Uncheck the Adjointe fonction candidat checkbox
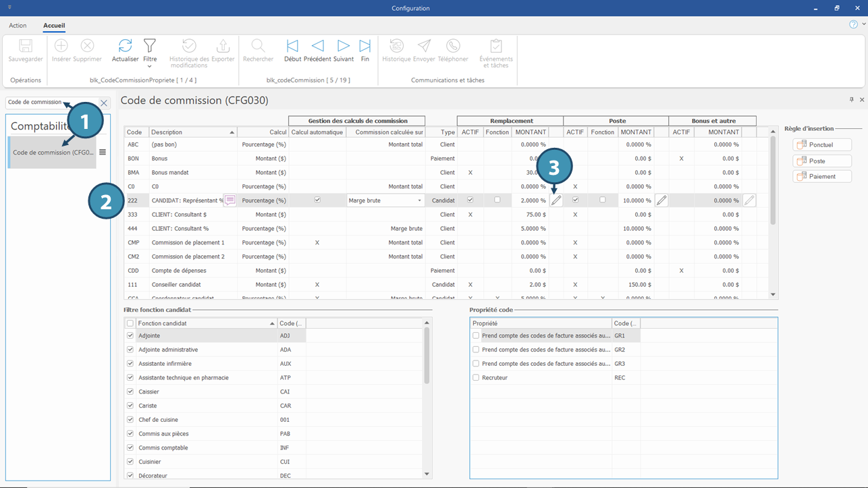Screen dimensions: 868x488 click(130, 335)
